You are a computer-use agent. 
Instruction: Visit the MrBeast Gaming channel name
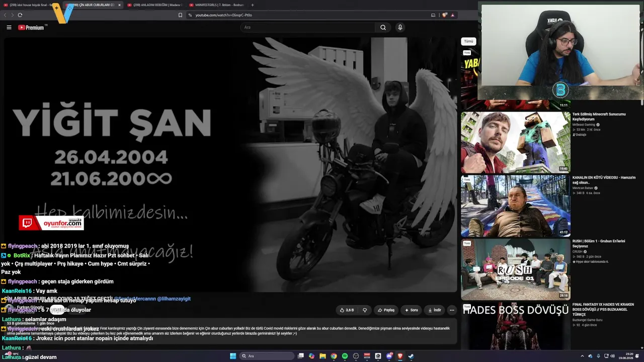[585, 125]
